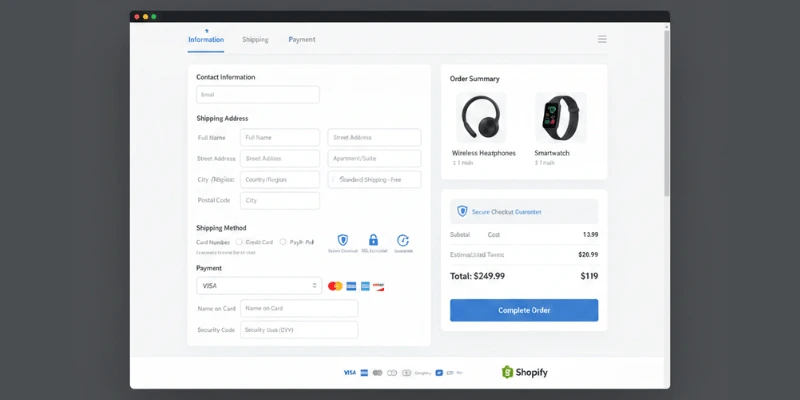Click the secure checkout shield icon
Screen dimensions: 800x400
click(343, 240)
